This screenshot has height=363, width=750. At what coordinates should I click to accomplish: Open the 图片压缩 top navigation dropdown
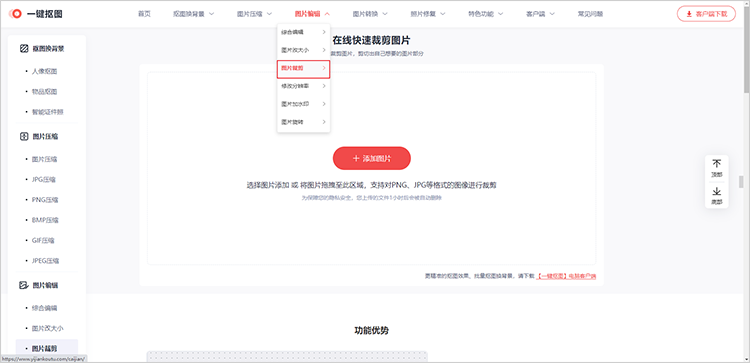[254, 14]
